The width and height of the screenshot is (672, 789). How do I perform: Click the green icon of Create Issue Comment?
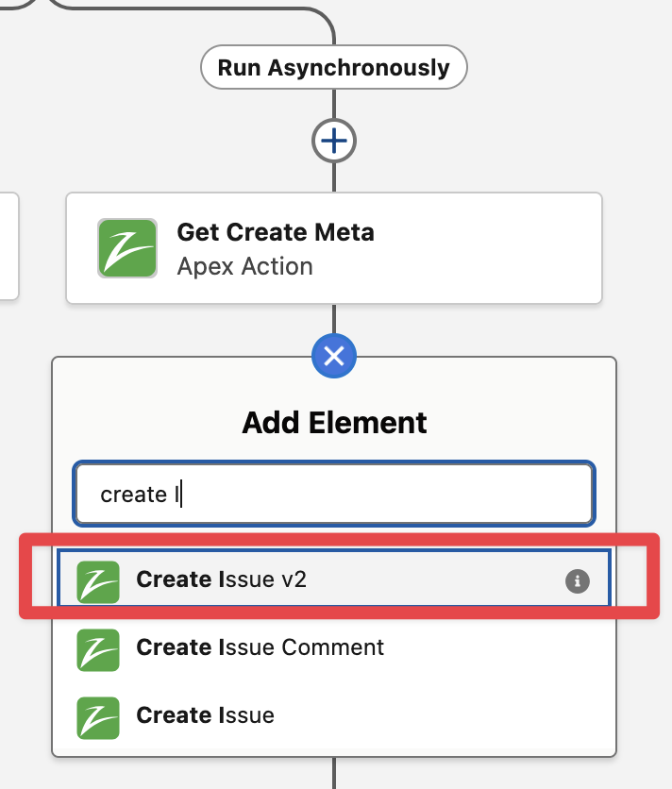pyautogui.click(x=98, y=648)
